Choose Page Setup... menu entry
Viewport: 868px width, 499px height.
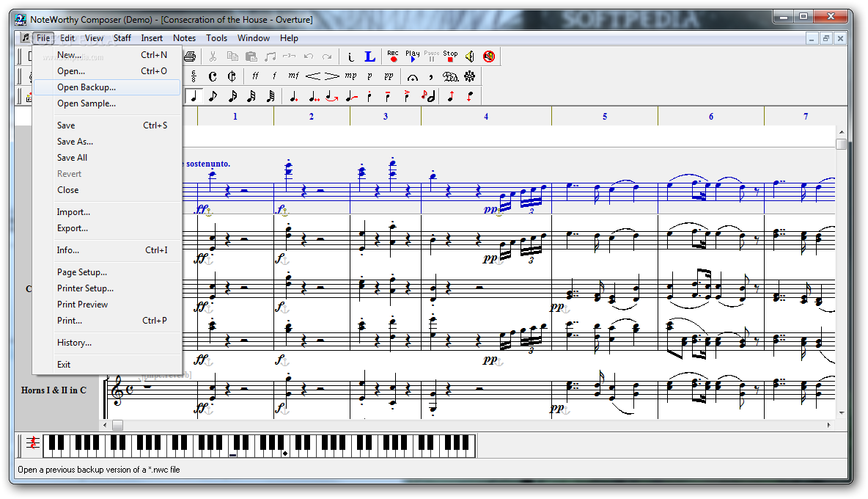point(107,272)
